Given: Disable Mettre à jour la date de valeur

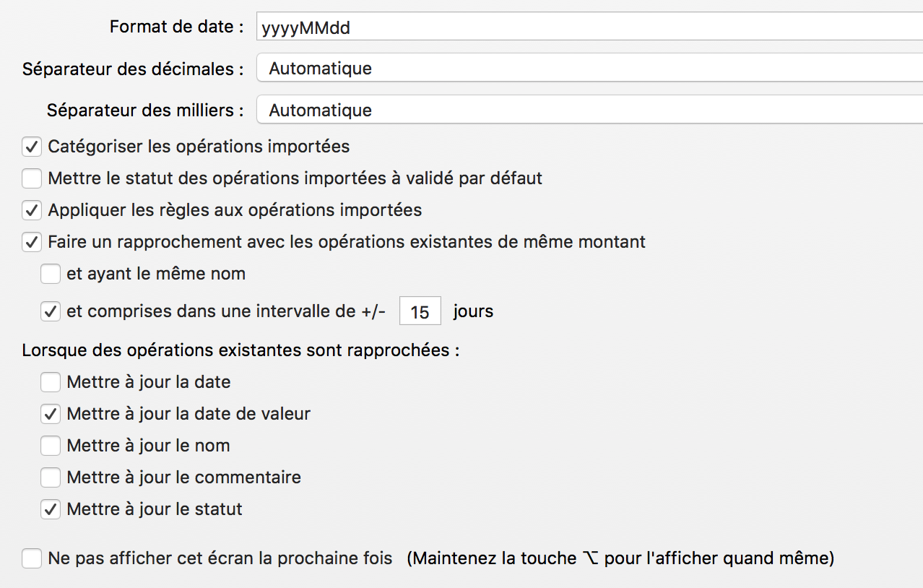Looking at the screenshot, I should pyautogui.click(x=51, y=414).
